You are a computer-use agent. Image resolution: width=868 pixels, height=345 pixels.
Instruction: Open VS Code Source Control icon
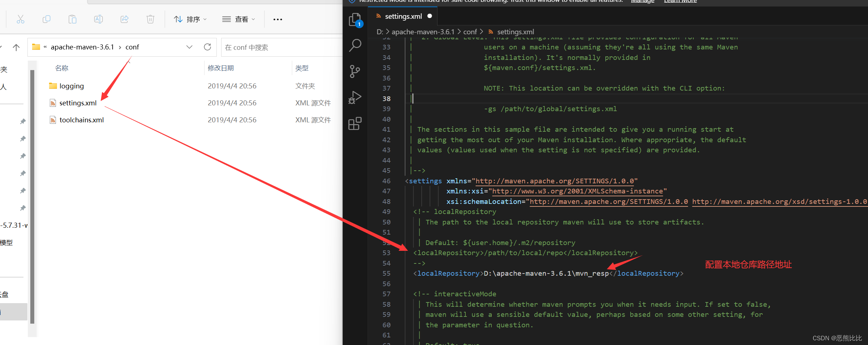point(355,71)
